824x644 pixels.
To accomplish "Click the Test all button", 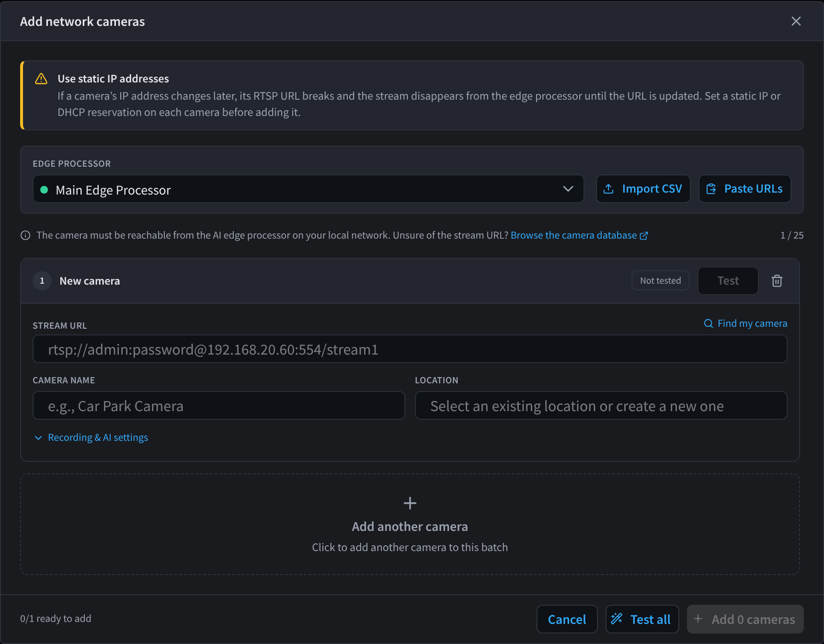I will tap(642, 619).
